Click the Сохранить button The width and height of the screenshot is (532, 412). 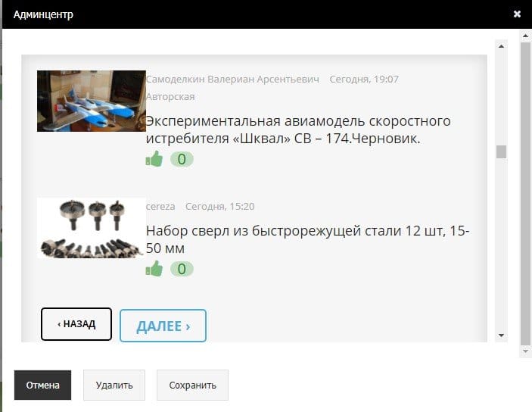tap(192, 385)
